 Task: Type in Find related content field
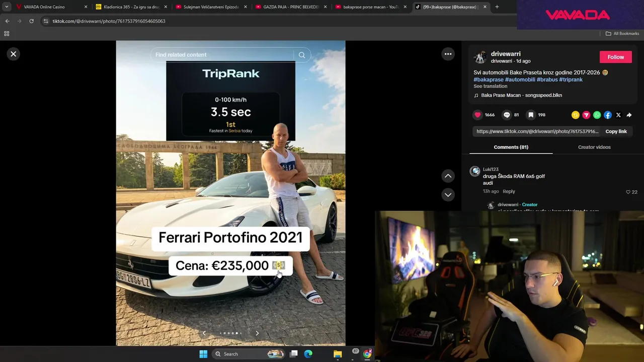pyautogui.click(x=221, y=55)
